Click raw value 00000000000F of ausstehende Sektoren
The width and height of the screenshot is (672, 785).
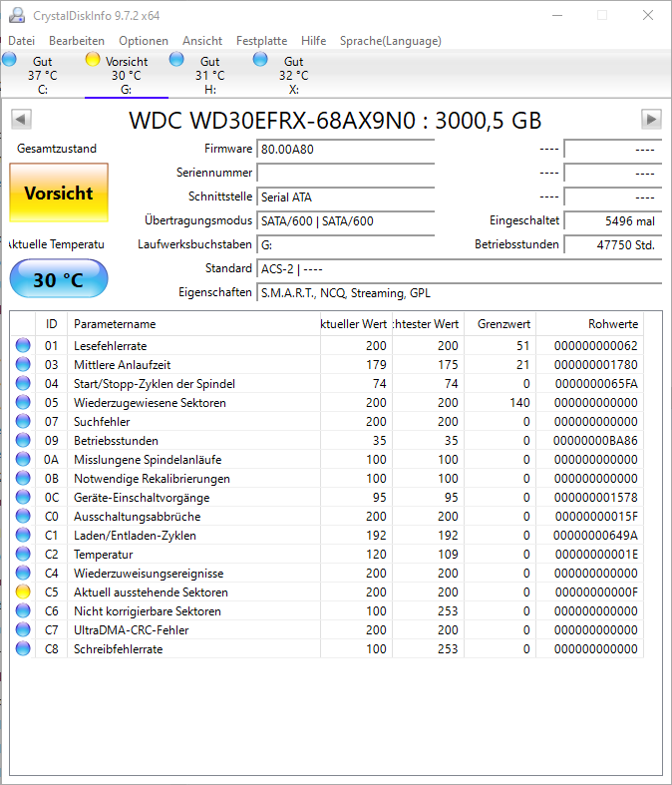596,592
